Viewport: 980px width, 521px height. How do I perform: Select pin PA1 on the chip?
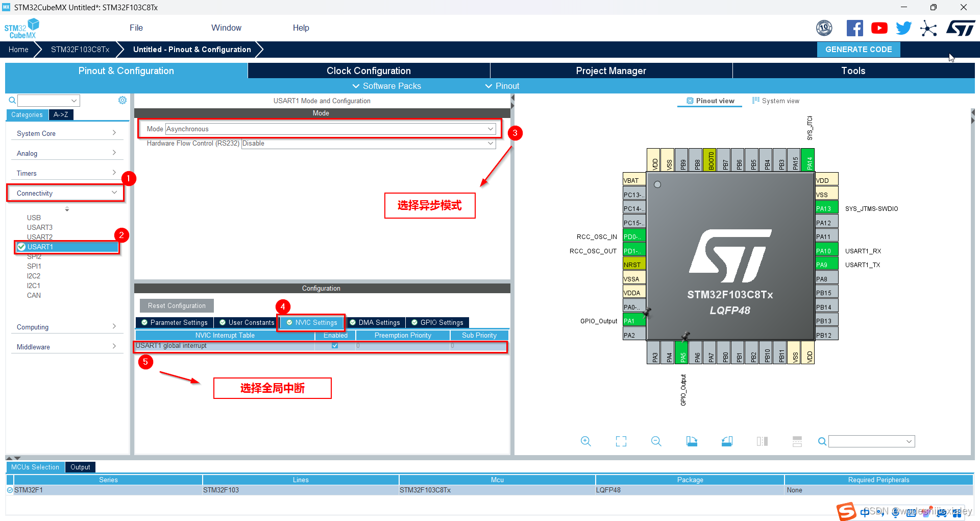634,321
